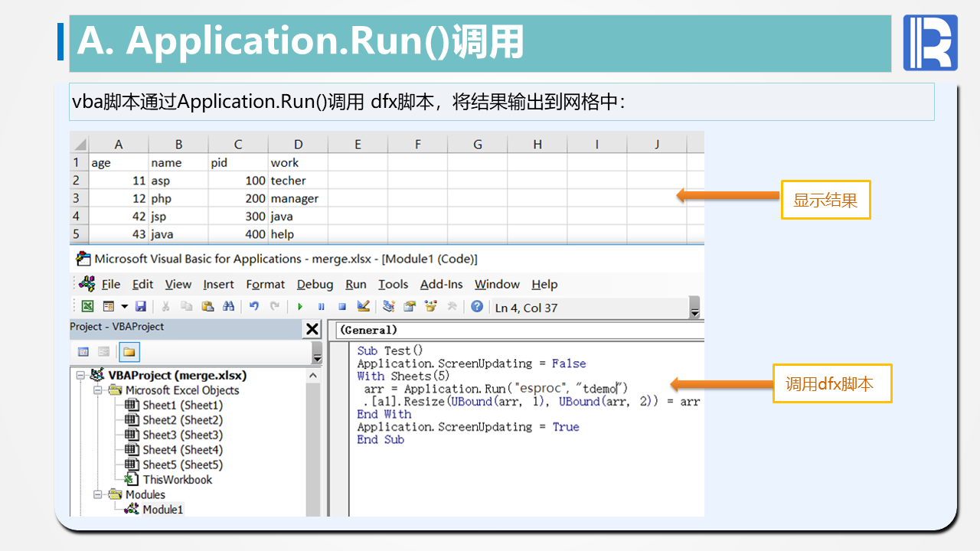Undo the last edit with the undo arrow
Screen dimensions: 980x551
click(253, 307)
